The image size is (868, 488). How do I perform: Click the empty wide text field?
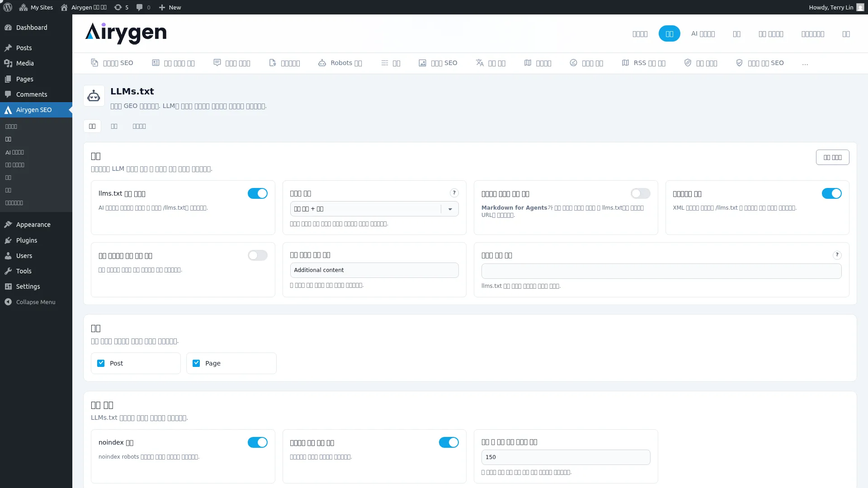pyautogui.click(x=661, y=271)
